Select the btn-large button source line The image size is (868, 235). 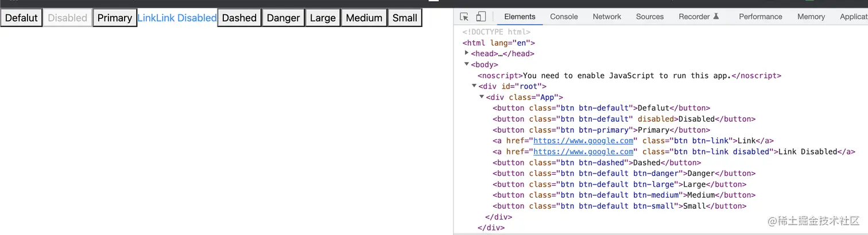coord(619,184)
